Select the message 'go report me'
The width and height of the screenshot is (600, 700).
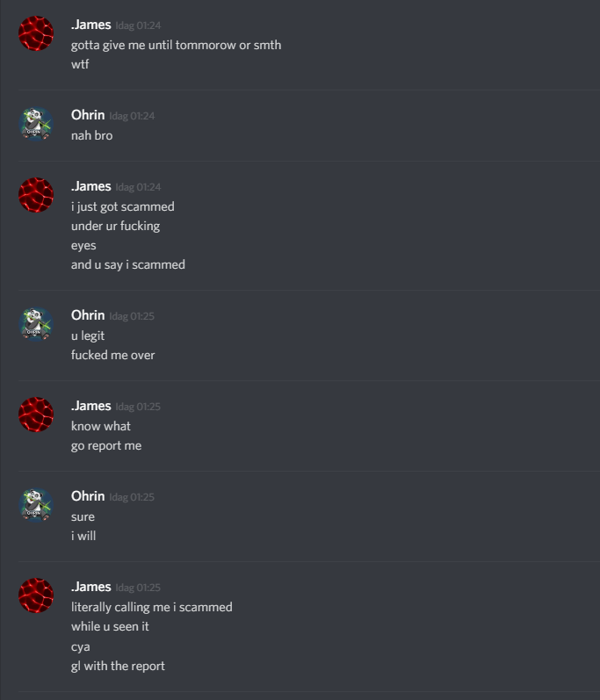106,446
